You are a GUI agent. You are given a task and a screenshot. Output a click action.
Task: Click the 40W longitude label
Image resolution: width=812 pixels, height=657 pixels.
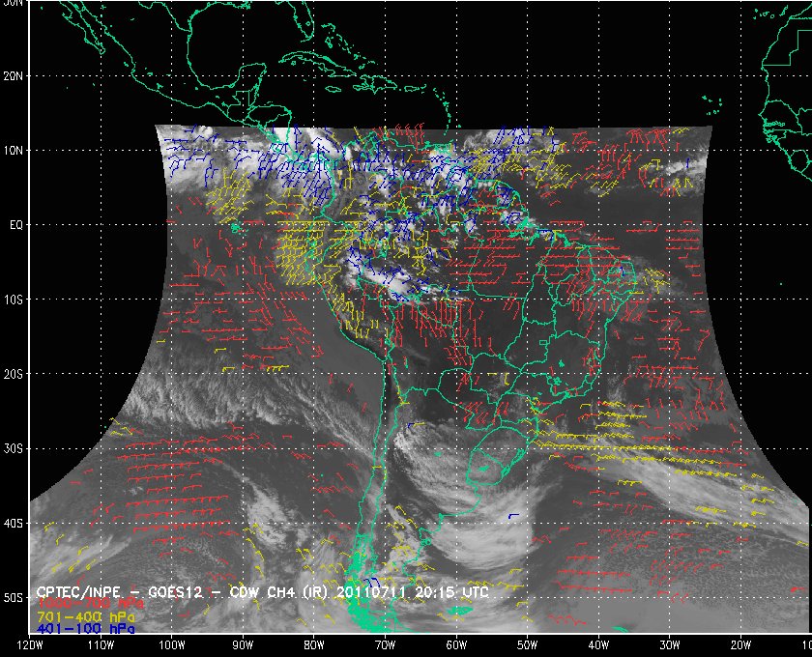point(598,645)
